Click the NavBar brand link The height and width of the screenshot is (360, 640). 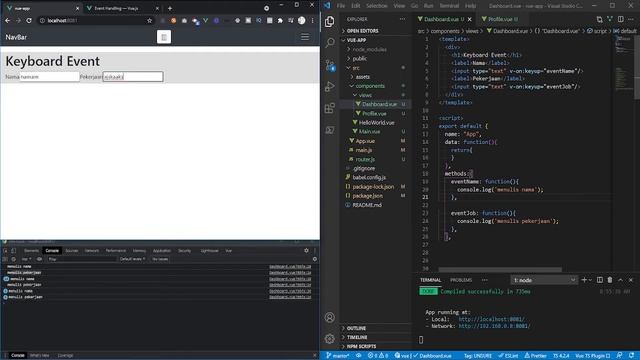[x=16, y=37]
